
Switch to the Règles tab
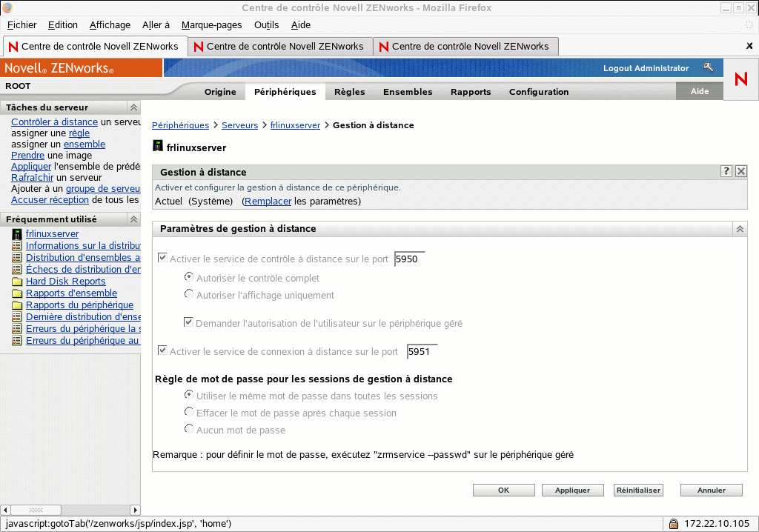(350, 92)
